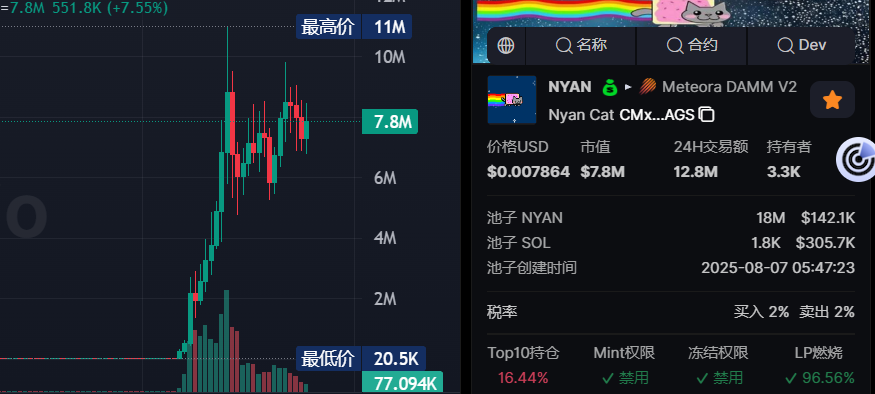The width and height of the screenshot is (875, 394).
Task: Select the pool SOL value $305.7K
Action: click(825, 243)
